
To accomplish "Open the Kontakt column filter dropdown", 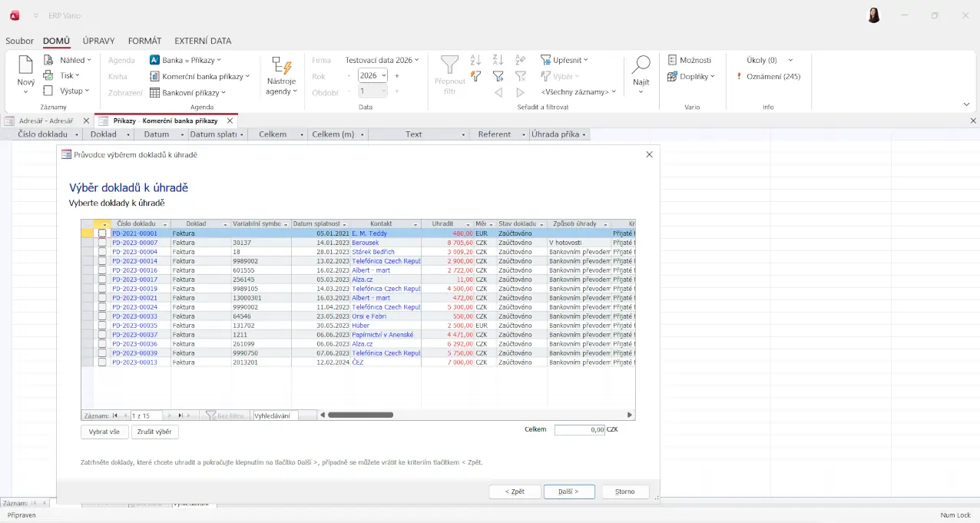I will coord(416,224).
